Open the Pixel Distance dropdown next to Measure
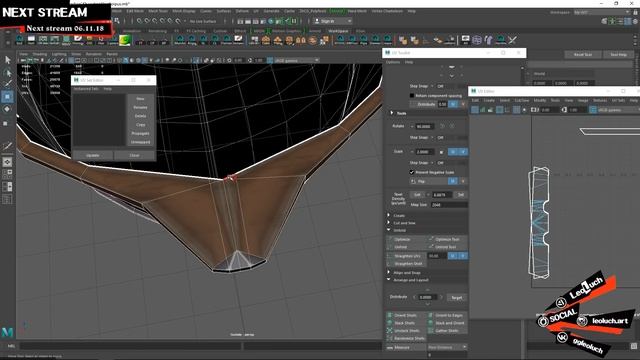The height and width of the screenshot is (360, 640). [x=447, y=348]
